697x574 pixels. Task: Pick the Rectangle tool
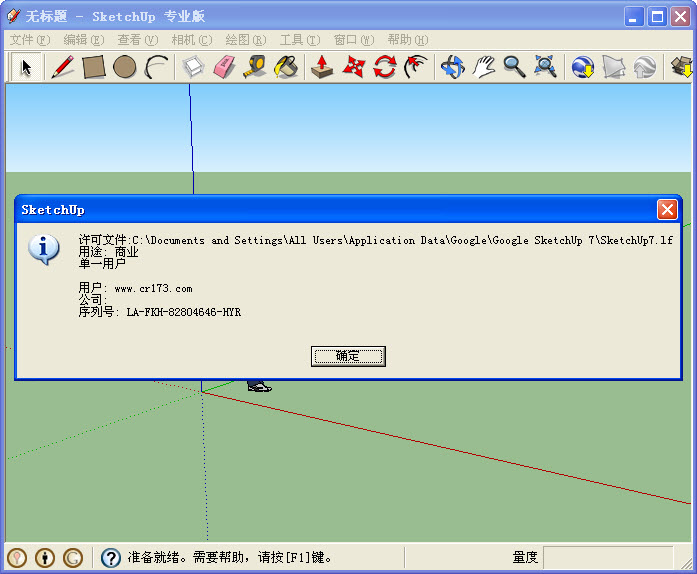(x=94, y=67)
